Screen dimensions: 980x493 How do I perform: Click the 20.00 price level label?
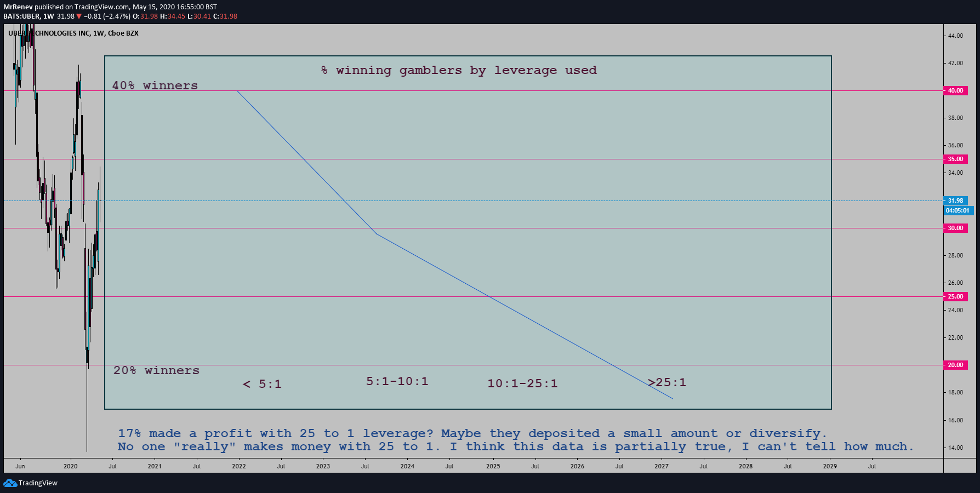[955, 365]
